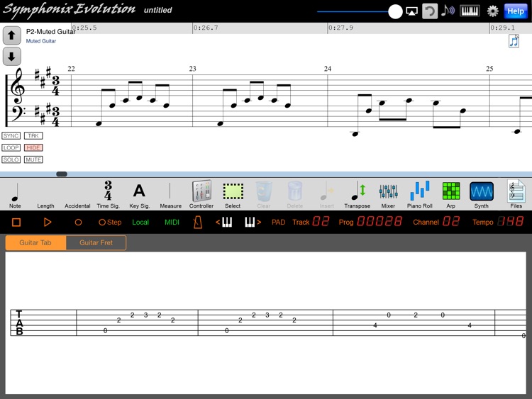This screenshot has height=399, width=532.
Task: Click the Tempo 148 display
Action: click(510, 222)
